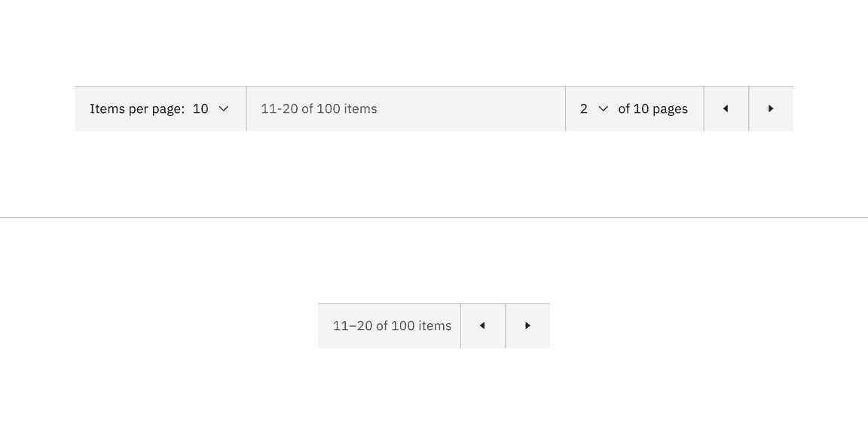Image resolution: width=868 pixels, height=434 pixels.
Task: Click the previous arrow in bottom pagination bar
Action: (x=482, y=325)
